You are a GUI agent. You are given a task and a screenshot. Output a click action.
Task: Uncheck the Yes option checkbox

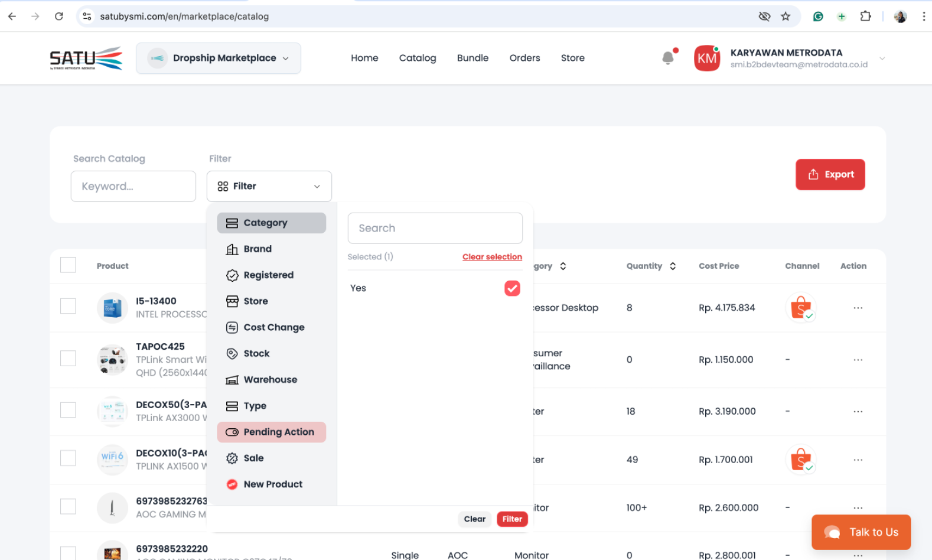click(512, 288)
